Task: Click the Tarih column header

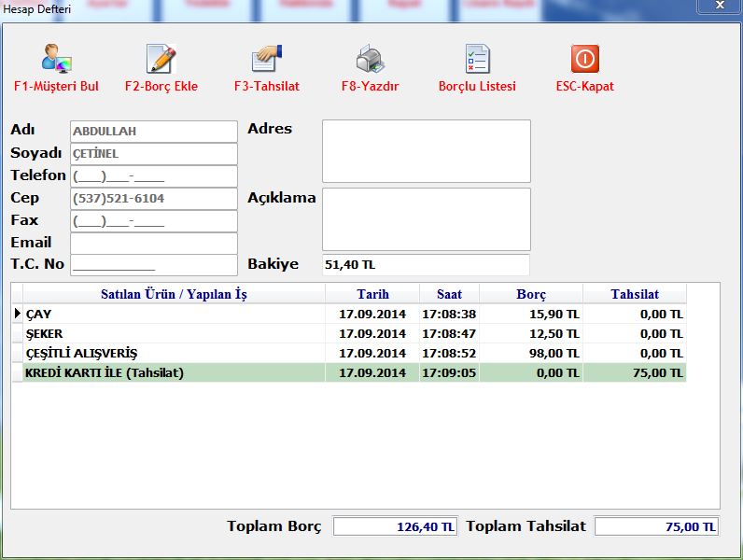Action: (x=372, y=294)
